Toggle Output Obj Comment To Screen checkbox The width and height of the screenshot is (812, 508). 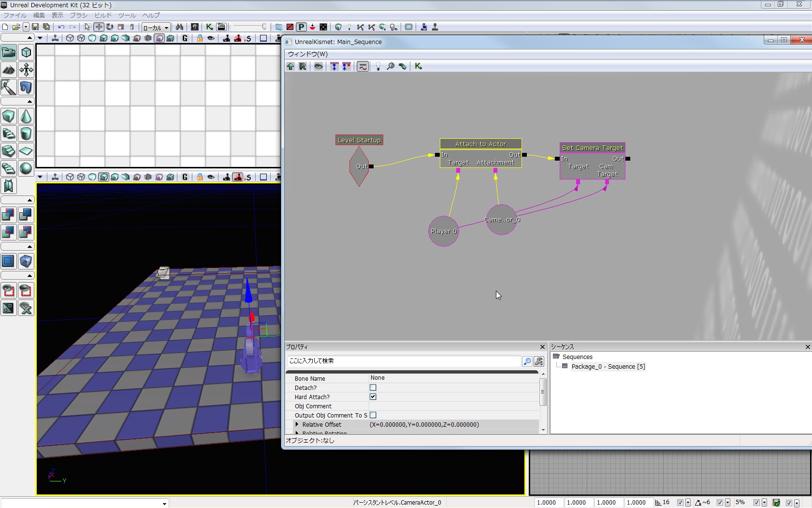pos(373,415)
